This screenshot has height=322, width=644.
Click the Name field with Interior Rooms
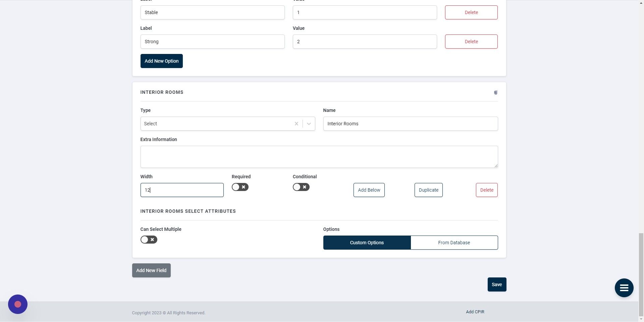pyautogui.click(x=411, y=124)
